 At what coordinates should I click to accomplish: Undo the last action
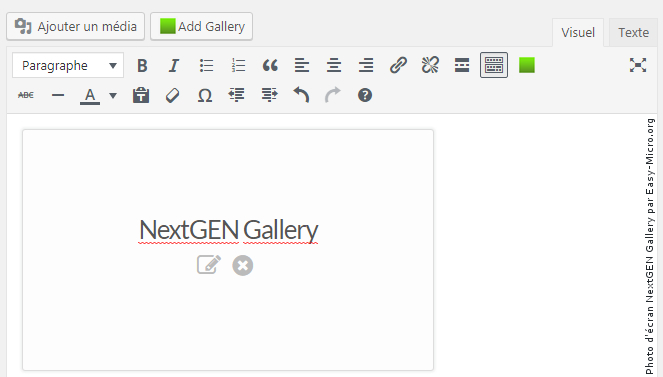pos(301,96)
